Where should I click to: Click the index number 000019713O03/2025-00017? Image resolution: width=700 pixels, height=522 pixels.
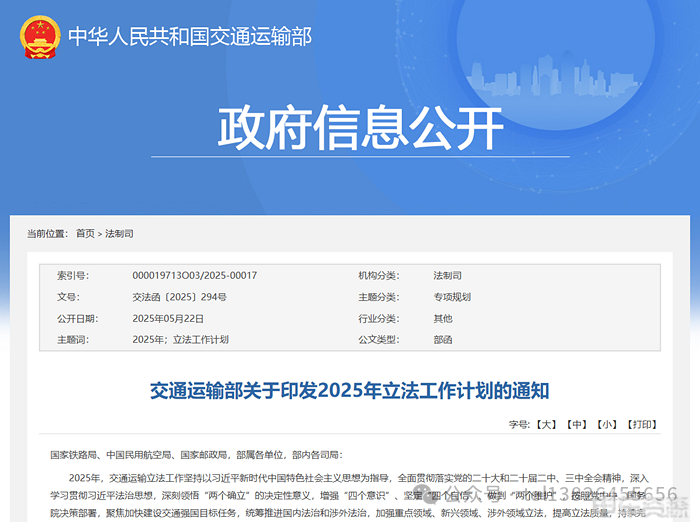194,275
